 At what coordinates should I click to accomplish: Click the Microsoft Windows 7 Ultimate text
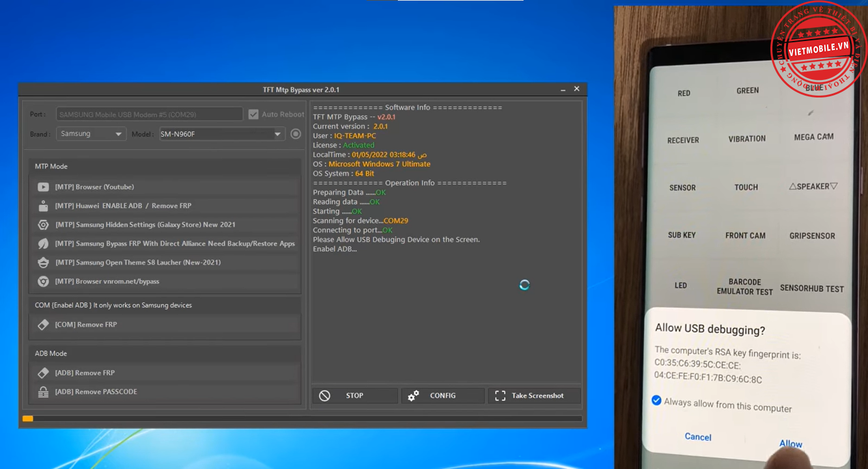click(x=379, y=164)
